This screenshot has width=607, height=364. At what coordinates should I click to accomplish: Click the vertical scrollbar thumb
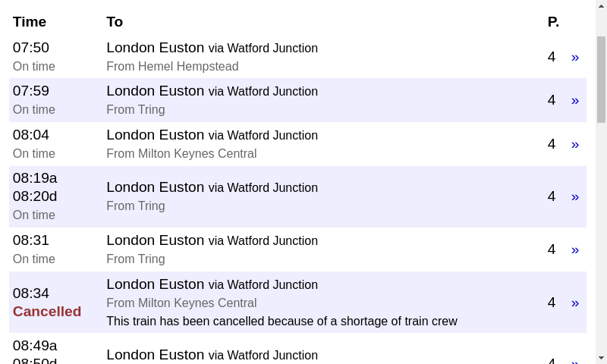click(601, 80)
